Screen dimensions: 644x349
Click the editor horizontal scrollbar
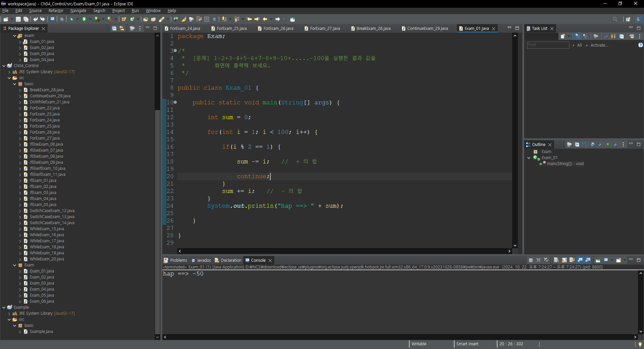(344, 251)
